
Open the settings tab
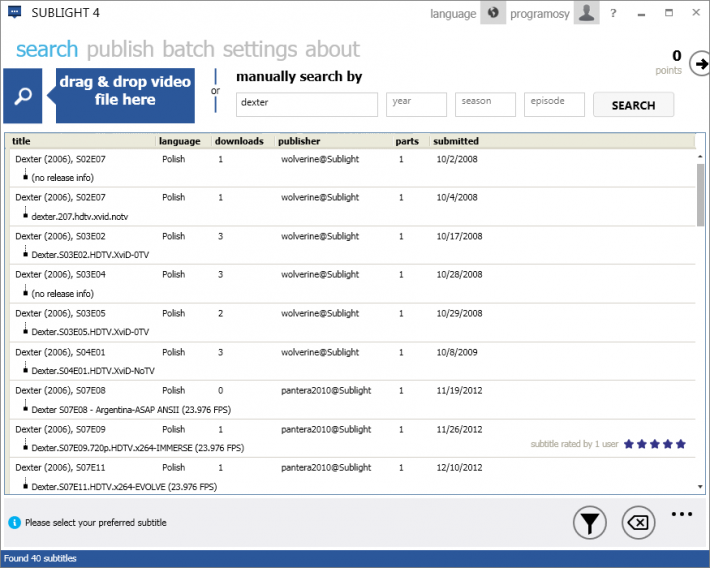(x=260, y=49)
